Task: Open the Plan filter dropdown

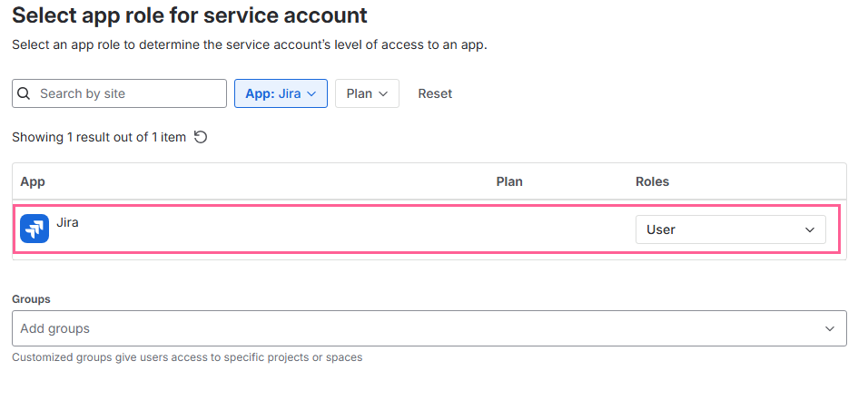Action: pos(367,93)
